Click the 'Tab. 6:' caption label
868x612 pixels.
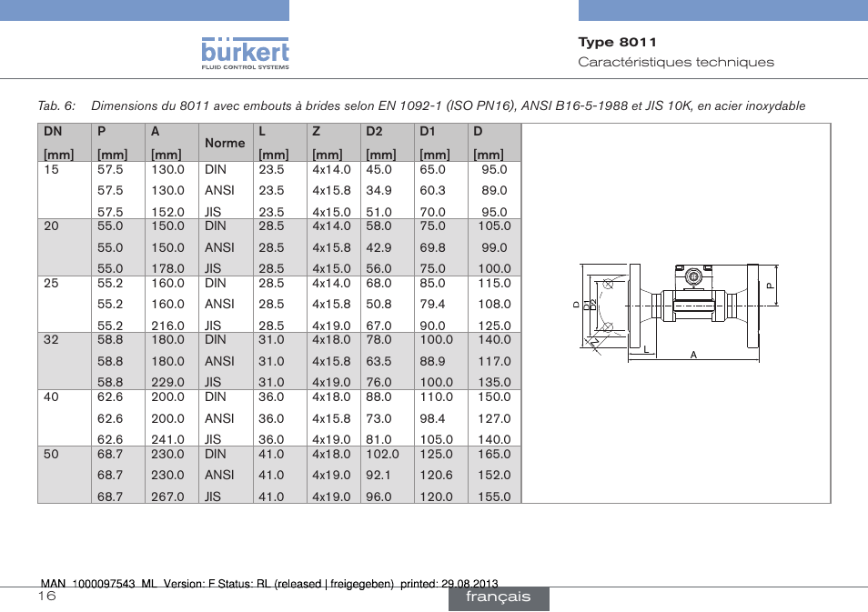pos(56,105)
